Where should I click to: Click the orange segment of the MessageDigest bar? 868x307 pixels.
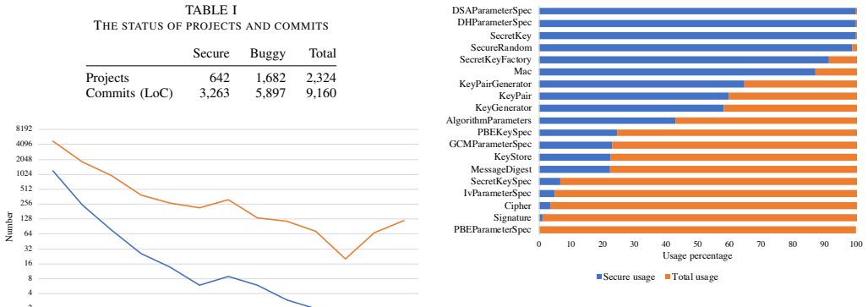(734, 169)
